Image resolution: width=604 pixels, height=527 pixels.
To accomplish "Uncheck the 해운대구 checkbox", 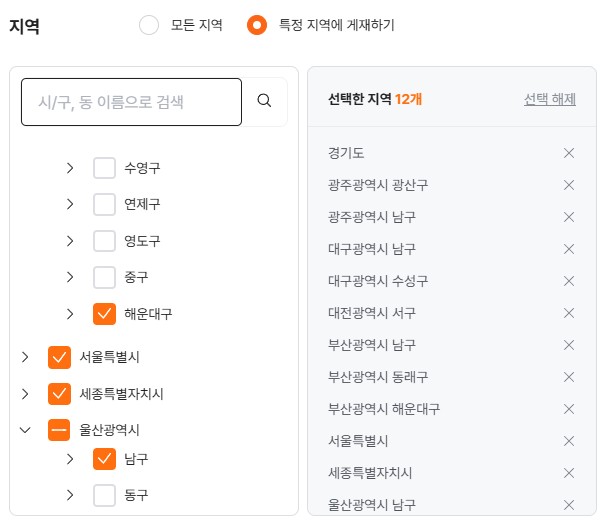I will click(x=104, y=314).
